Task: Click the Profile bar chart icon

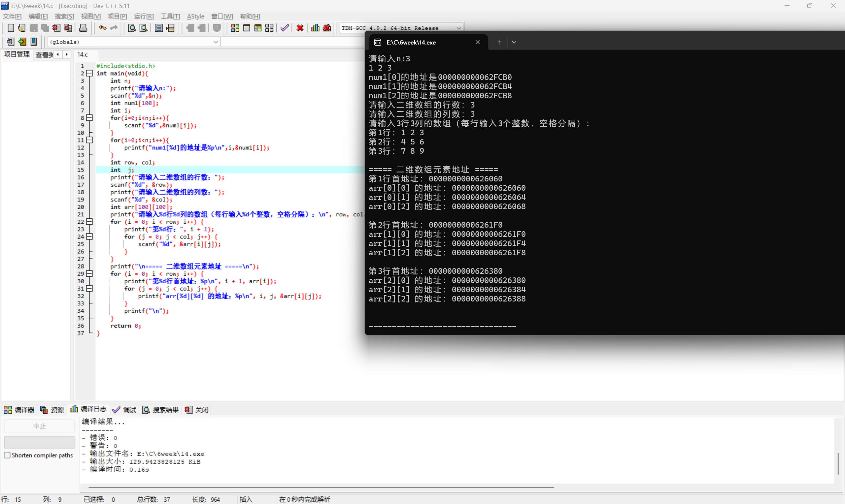Action: [315, 28]
